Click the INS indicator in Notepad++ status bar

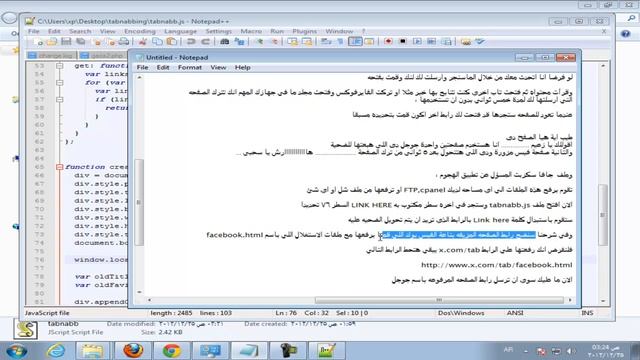tap(587, 313)
